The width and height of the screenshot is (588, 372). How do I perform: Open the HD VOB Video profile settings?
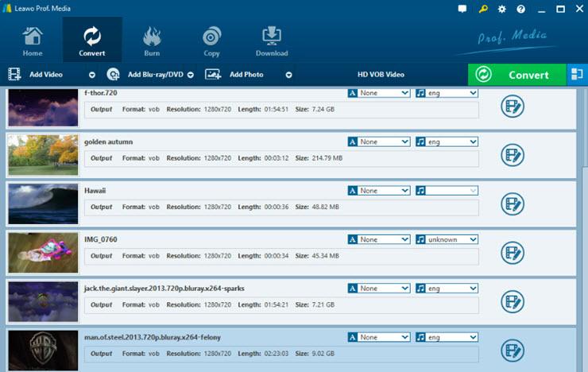pos(381,75)
